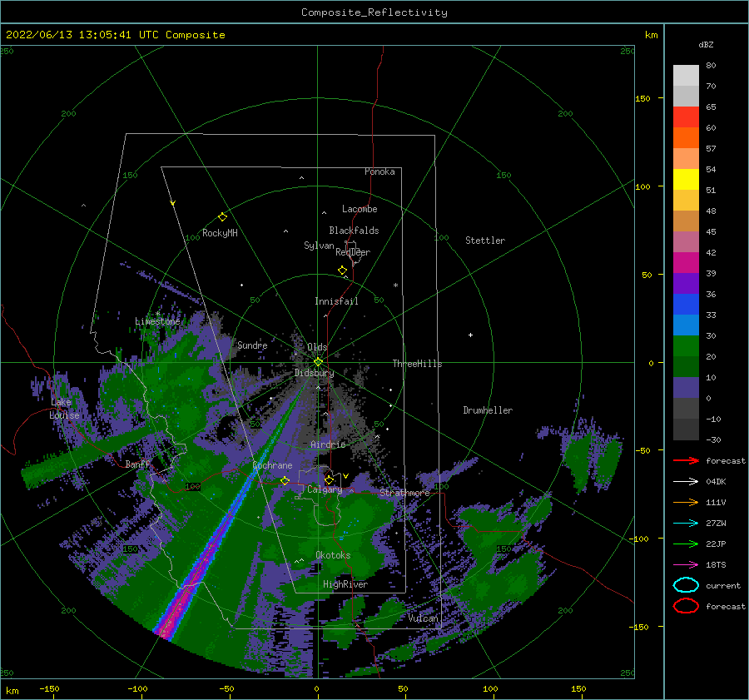Click the asterisk marker above Limestone label
The image size is (749, 700).
[x=157, y=314]
